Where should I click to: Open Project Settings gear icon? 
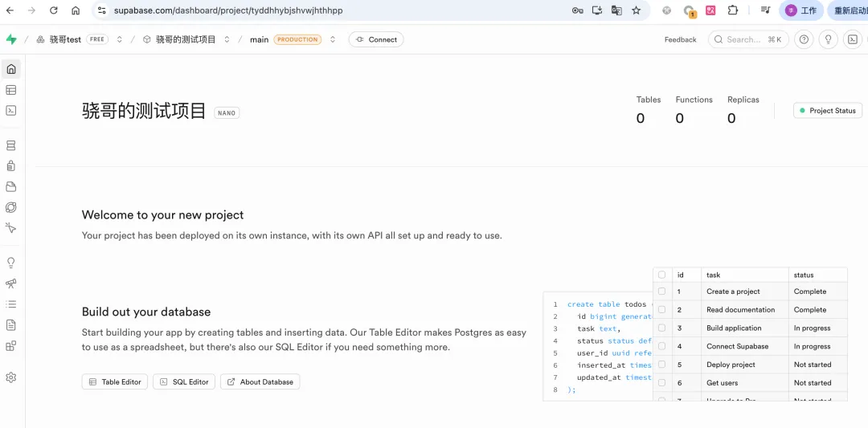(11, 377)
